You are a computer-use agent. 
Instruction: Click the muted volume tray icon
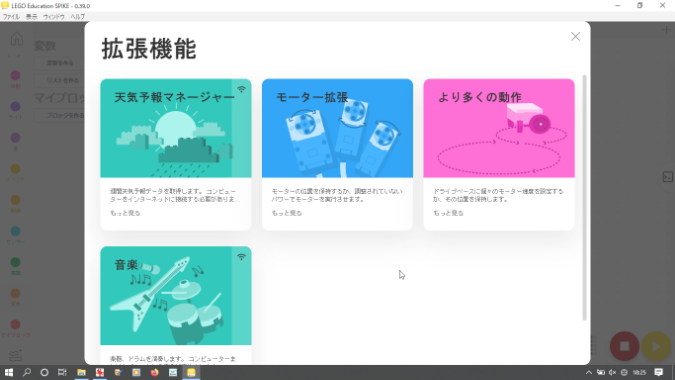pyautogui.click(x=612, y=372)
